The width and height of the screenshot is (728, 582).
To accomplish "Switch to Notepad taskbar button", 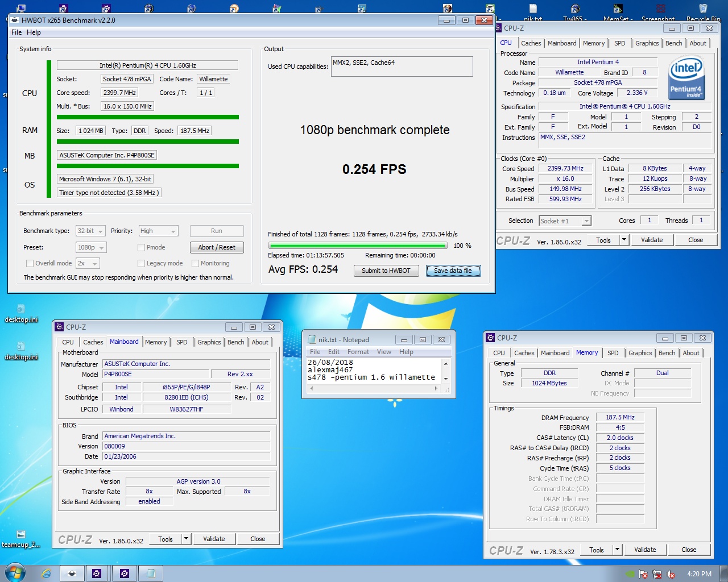I will coord(151,573).
